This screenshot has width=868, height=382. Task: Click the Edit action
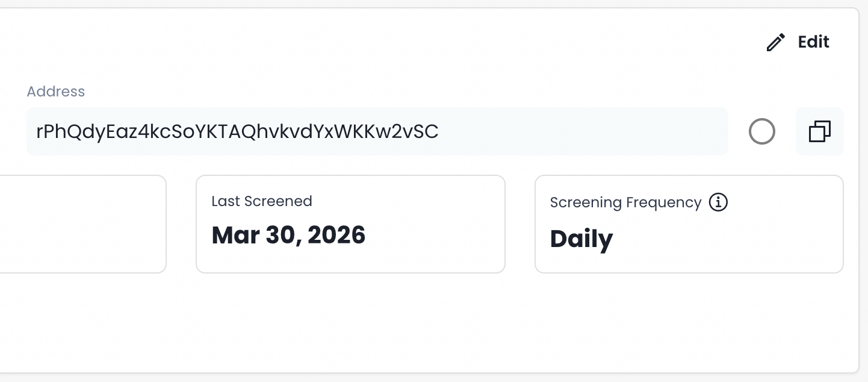pyautogui.click(x=813, y=42)
